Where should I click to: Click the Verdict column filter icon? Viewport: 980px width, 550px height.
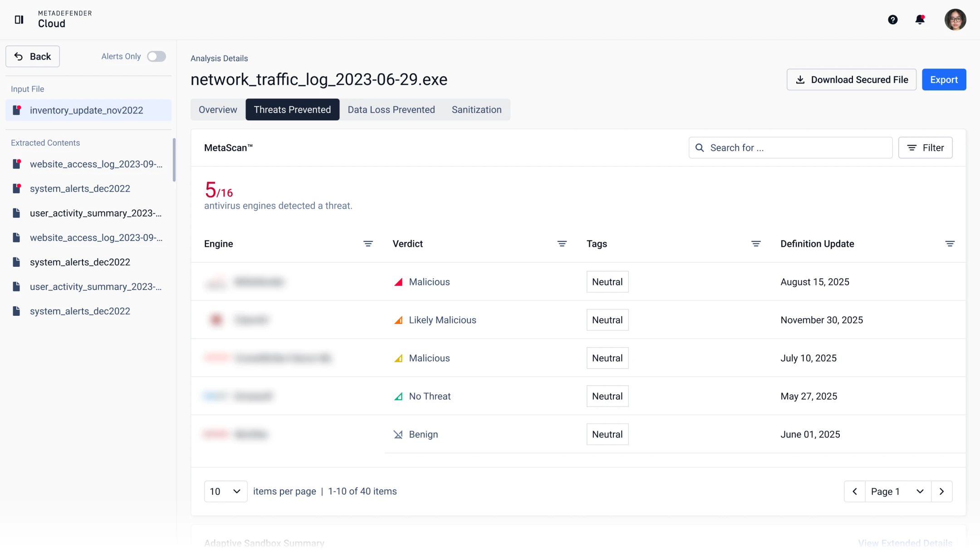click(x=562, y=244)
